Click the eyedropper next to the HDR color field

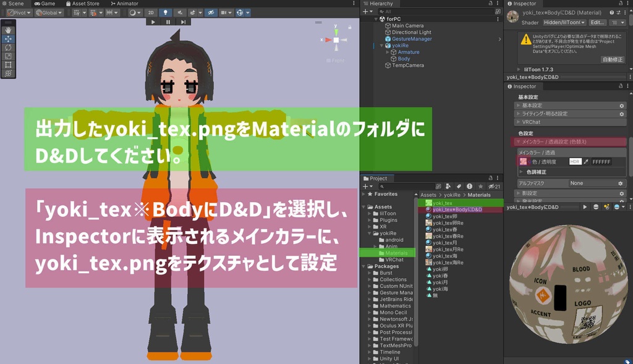click(x=586, y=162)
